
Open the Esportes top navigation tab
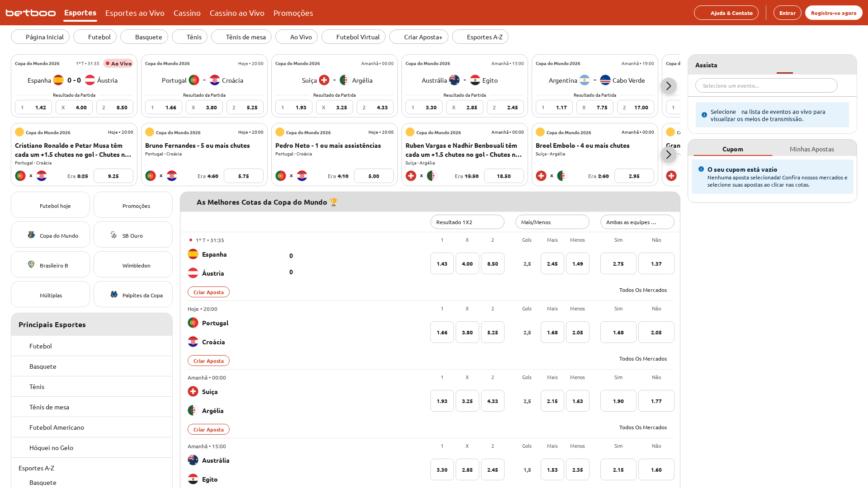[80, 13]
